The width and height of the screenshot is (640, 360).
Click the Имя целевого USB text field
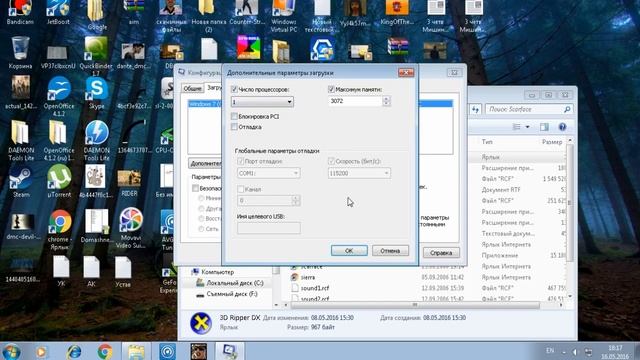pos(269,228)
